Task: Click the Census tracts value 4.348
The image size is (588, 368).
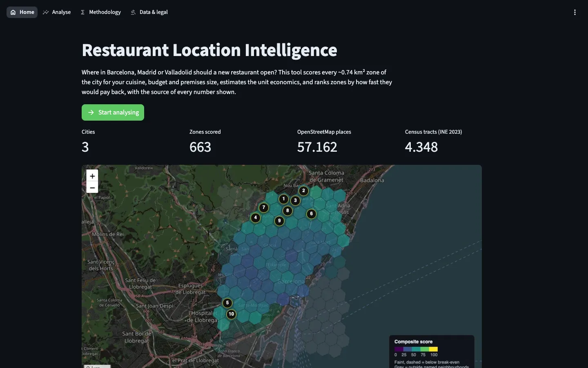Action: coord(421,147)
